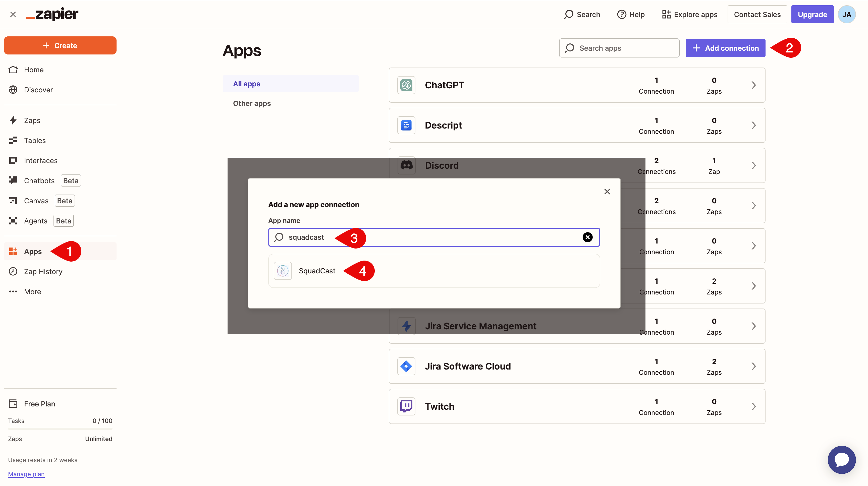Expand the Descript connection chevron
The width and height of the screenshot is (868, 486).
[x=754, y=125]
